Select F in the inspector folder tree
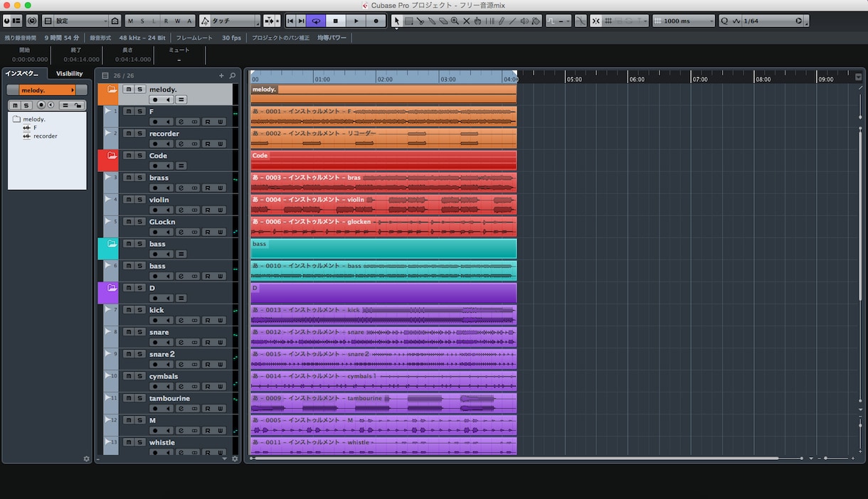 35,128
